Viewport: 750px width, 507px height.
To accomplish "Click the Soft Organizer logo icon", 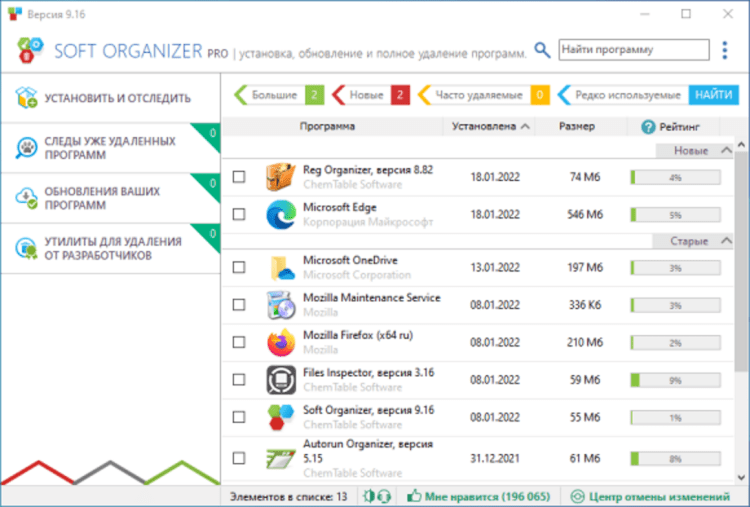I will tap(30, 50).
